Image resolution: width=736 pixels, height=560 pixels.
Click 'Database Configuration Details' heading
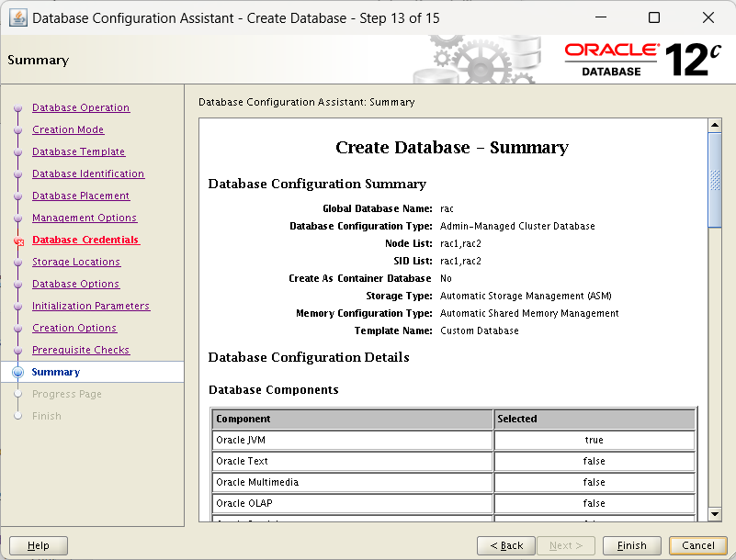point(309,357)
